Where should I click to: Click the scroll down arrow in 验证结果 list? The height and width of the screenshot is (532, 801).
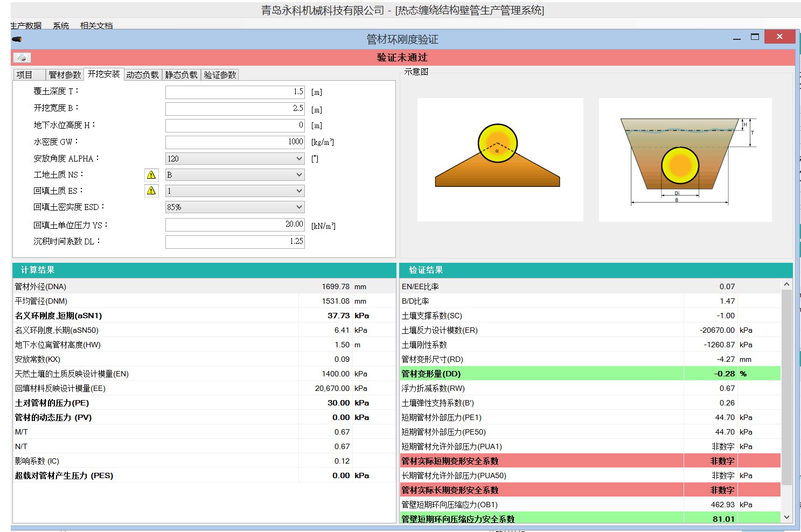[786, 517]
